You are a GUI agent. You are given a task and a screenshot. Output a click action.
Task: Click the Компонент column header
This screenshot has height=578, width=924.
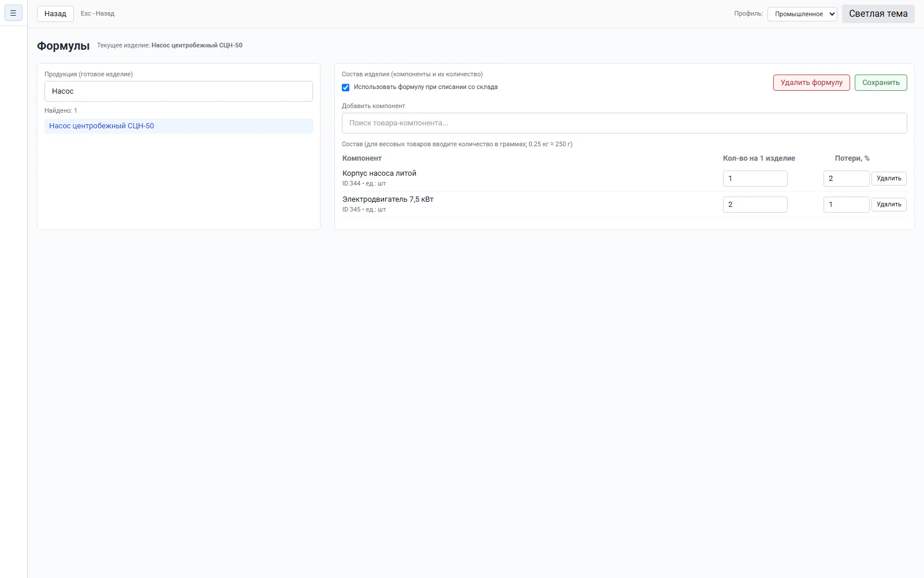[x=362, y=158]
